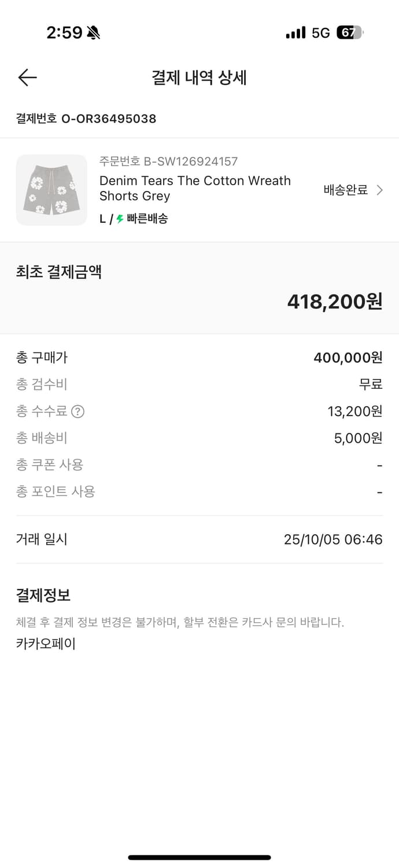Tap the 결제 내역 상세 screen title
The width and height of the screenshot is (399, 868).
pyautogui.click(x=199, y=78)
